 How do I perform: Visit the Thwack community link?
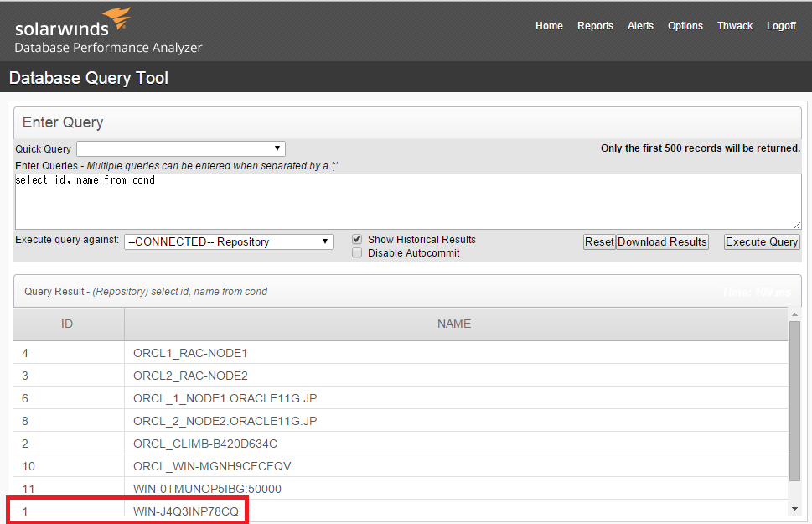click(x=734, y=26)
